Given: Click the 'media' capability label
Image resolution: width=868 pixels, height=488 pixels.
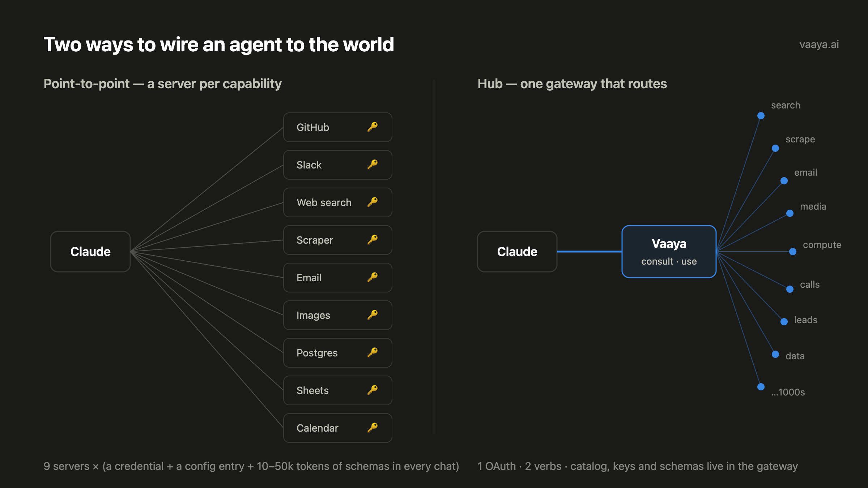Looking at the screenshot, I should 813,206.
